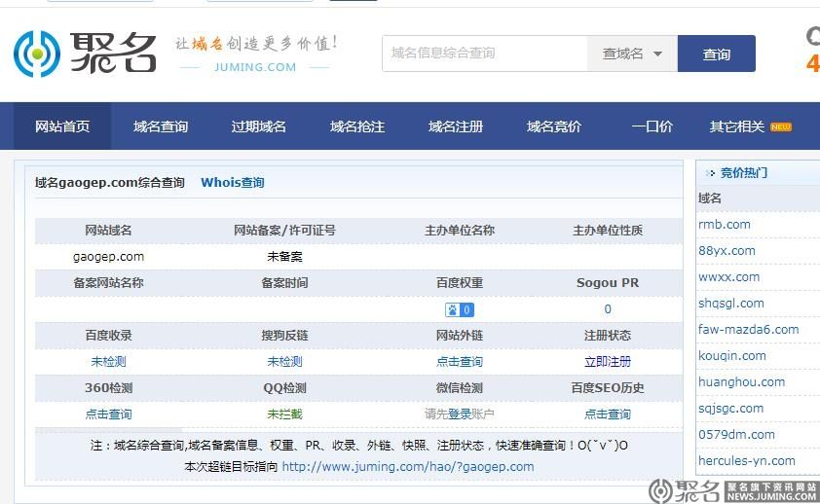This screenshot has height=504, width=820.
Task: Click the gaogep.com domain cell
Action: (x=108, y=257)
